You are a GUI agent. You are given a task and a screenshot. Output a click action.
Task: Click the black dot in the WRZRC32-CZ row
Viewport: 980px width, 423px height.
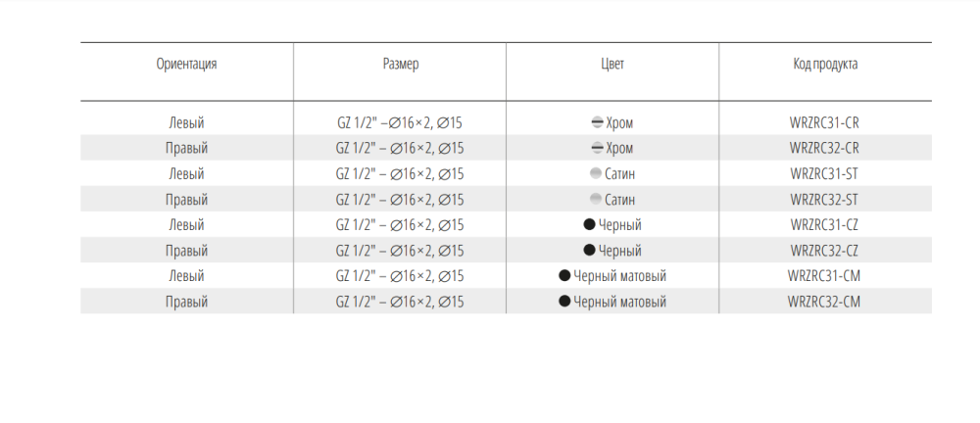(x=589, y=251)
